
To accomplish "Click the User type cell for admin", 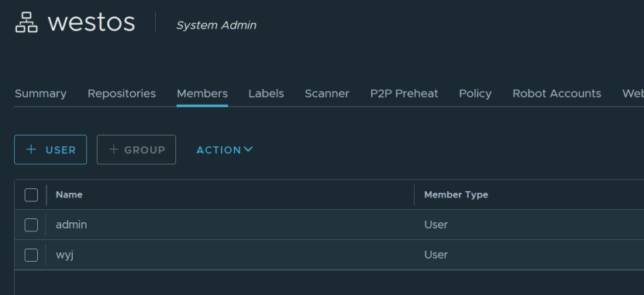I will pos(436,225).
